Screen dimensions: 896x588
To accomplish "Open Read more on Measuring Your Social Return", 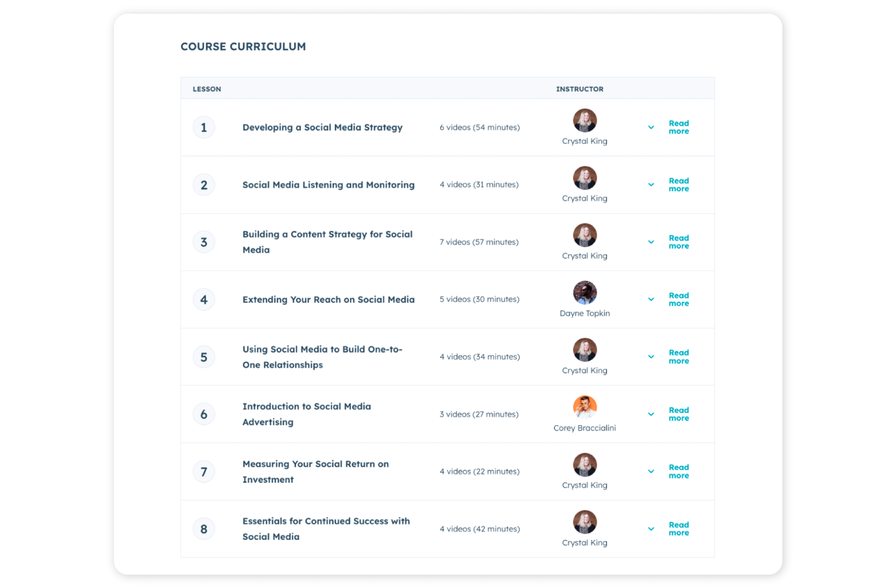I will [678, 471].
